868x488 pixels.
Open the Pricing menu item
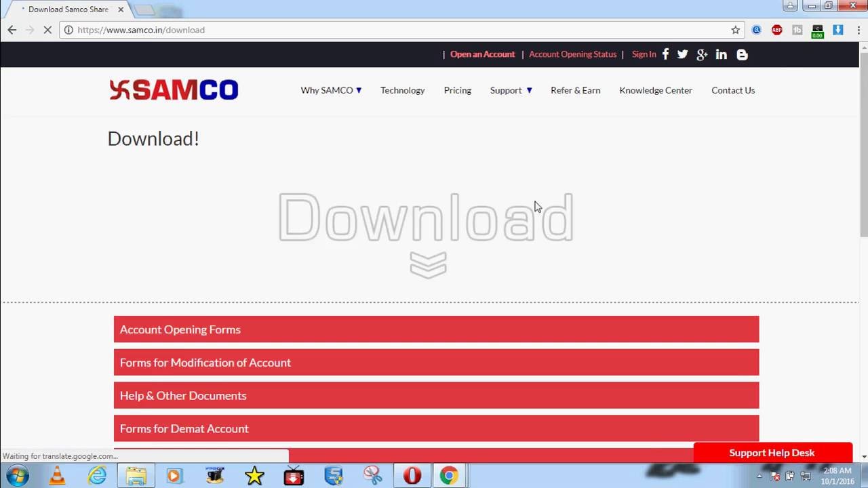458,90
